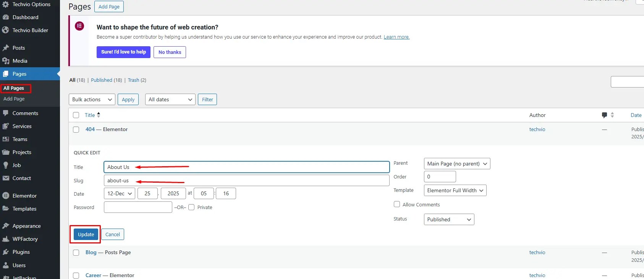
Task: Sort the table by the Date column
Action: tap(636, 115)
